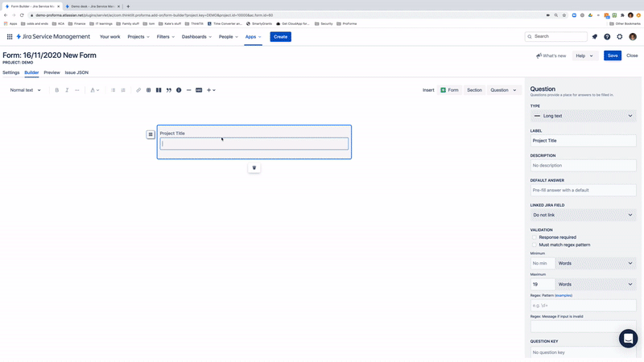Open the Help dropdown button
Screen dimensions: 644x362
[x=584, y=56]
